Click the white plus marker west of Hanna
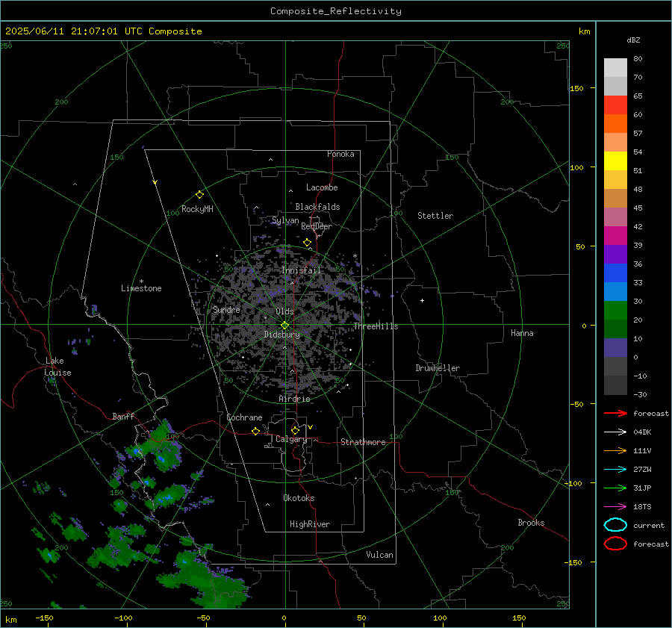672x628 pixels. [422, 300]
